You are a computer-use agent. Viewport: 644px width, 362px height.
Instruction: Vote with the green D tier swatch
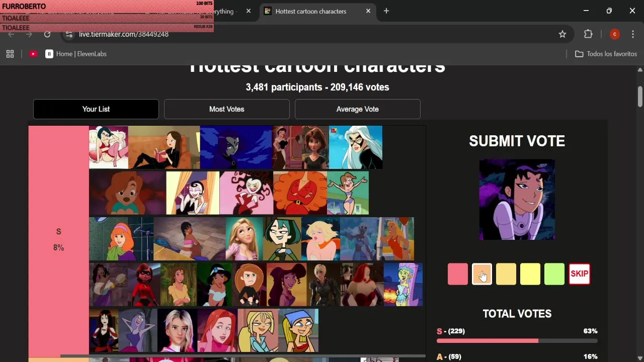[x=554, y=274]
